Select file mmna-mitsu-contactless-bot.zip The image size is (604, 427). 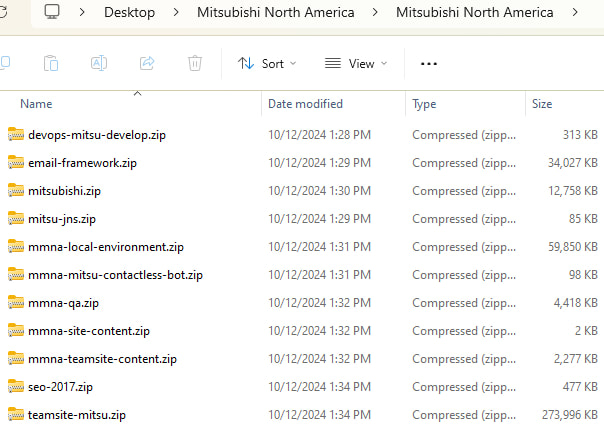click(x=115, y=275)
